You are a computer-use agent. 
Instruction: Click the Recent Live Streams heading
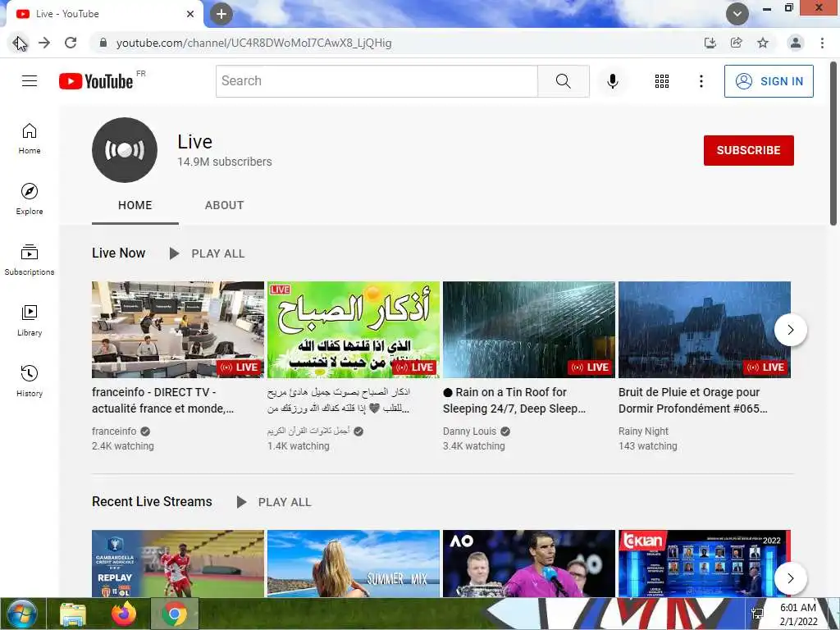[x=152, y=501]
